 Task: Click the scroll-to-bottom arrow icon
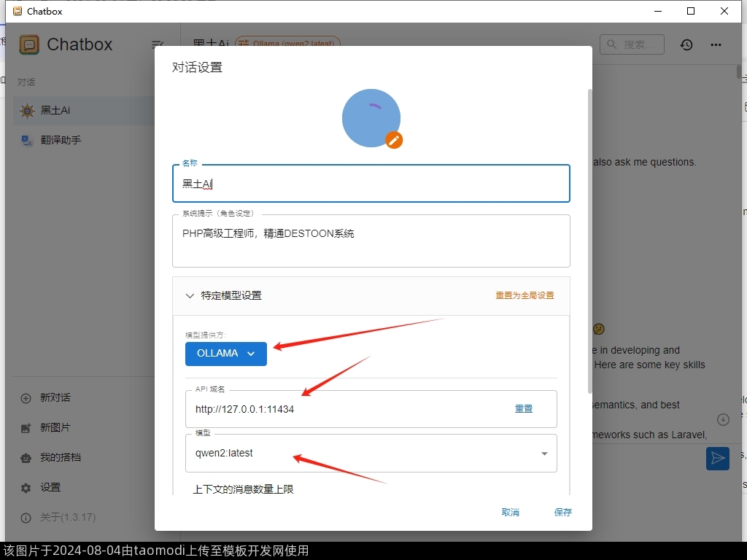coord(723,419)
